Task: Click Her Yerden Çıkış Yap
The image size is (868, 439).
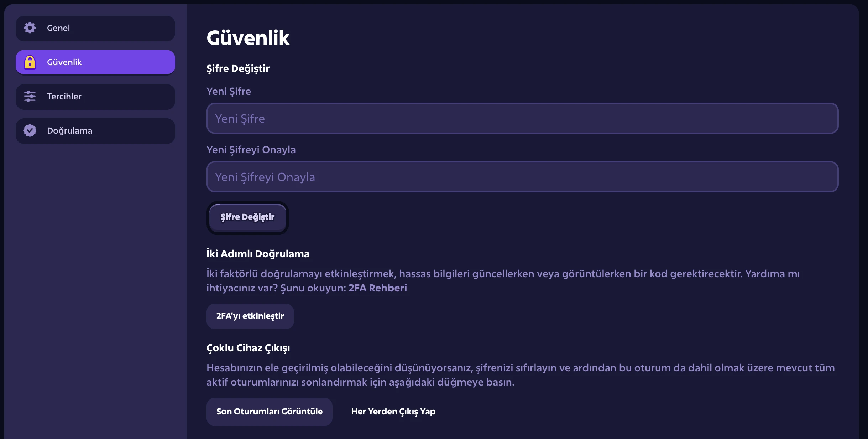Action: (x=393, y=412)
